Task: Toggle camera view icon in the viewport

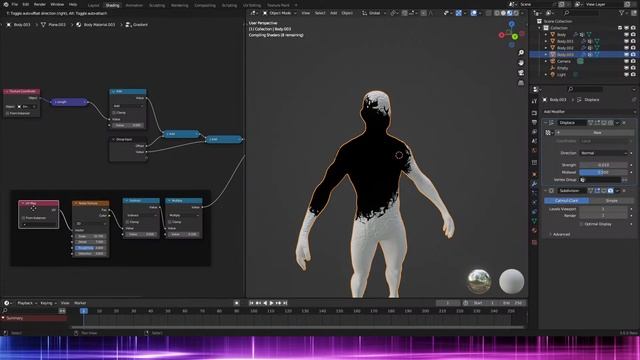Action: [x=521, y=73]
